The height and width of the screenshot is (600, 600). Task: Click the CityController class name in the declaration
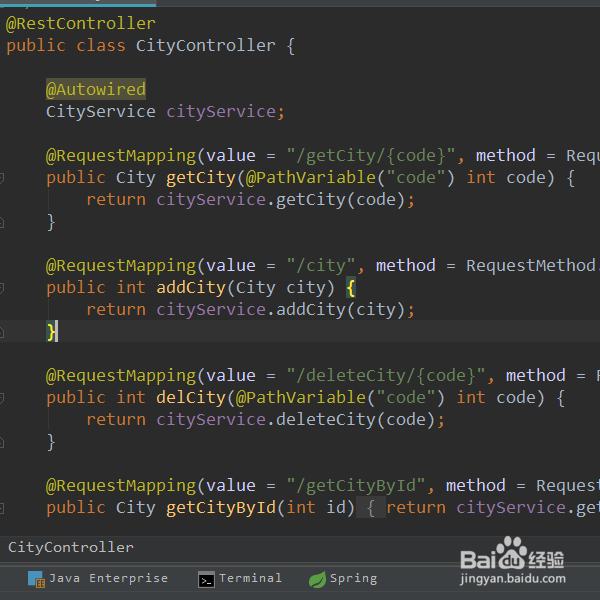point(205,46)
